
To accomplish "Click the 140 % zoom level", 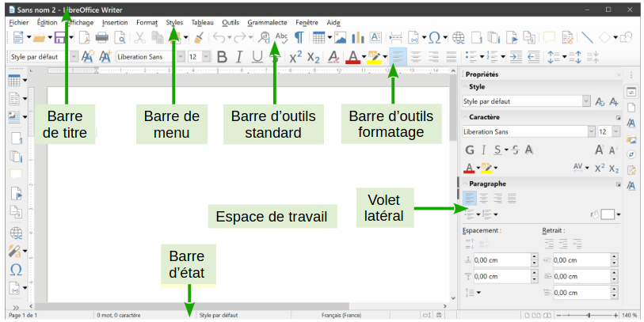I will (x=630, y=315).
